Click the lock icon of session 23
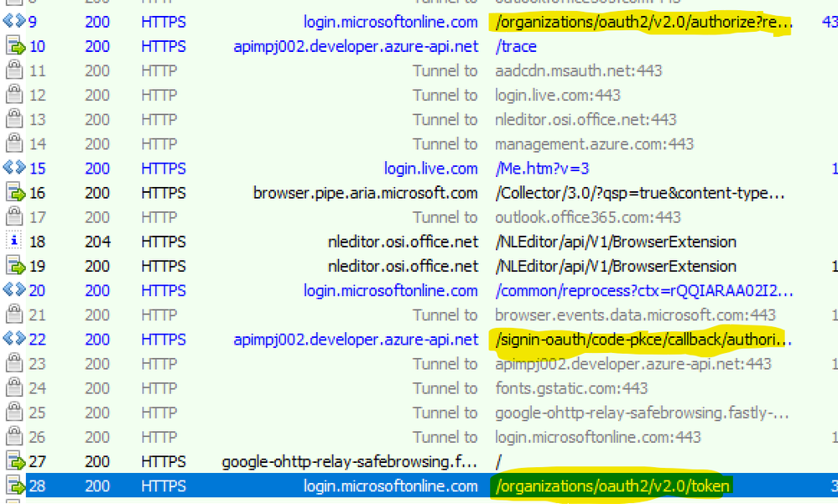This screenshot has height=504, width=838. [x=14, y=364]
